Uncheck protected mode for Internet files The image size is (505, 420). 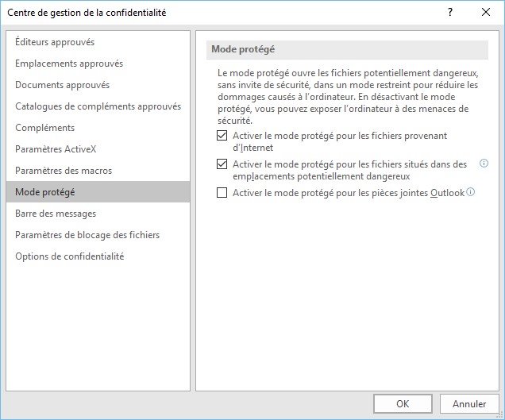222,136
